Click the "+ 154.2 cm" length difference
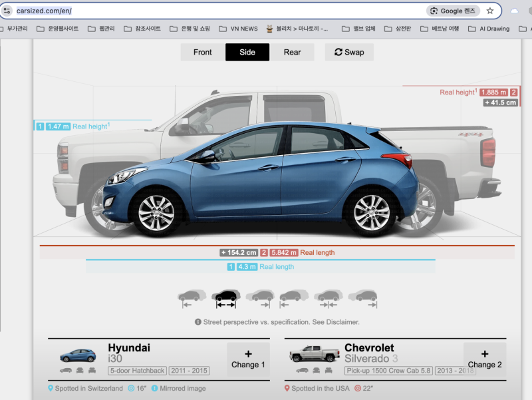 (x=239, y=253)
